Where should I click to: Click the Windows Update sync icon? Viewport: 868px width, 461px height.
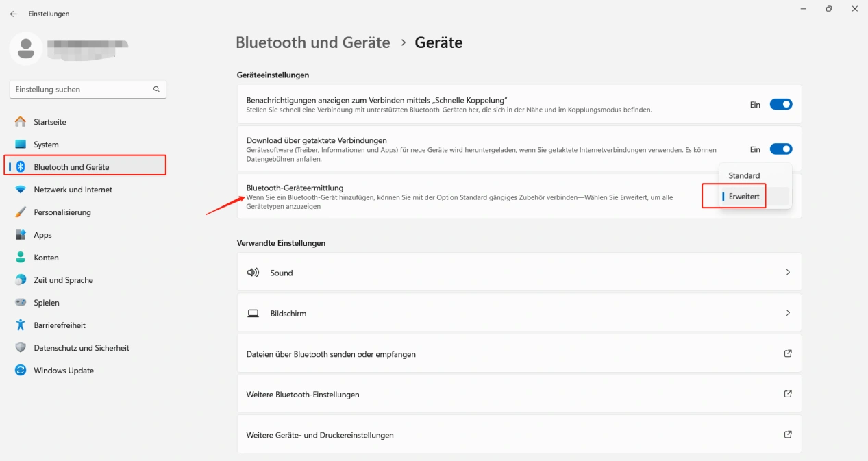pos(21,371)
